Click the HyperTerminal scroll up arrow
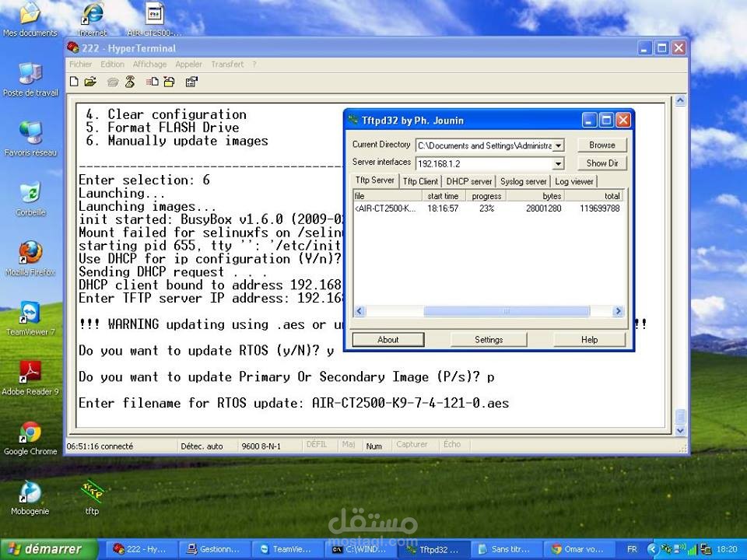Screen dimensions: 747x560 pos(680,100)
